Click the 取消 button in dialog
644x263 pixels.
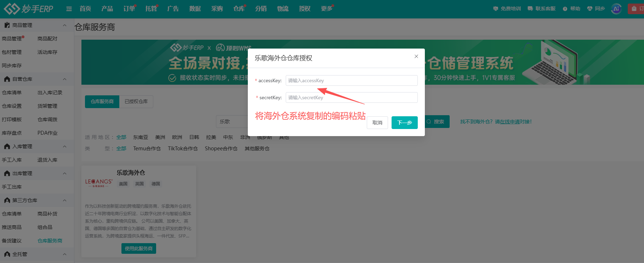tap(377, 123)
